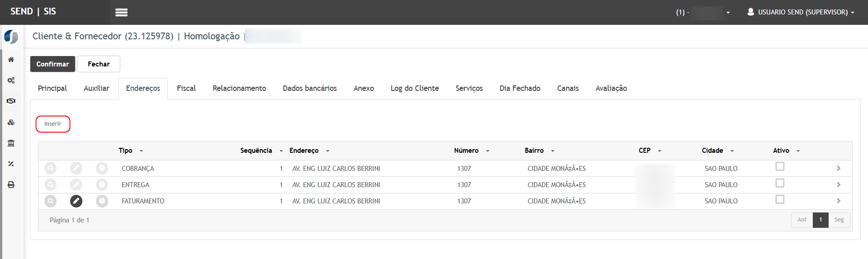The width and height of the screenshot is (868, 259).
Task: Open the history clock icon for ENTREGA
Action: tap(102, 185)
